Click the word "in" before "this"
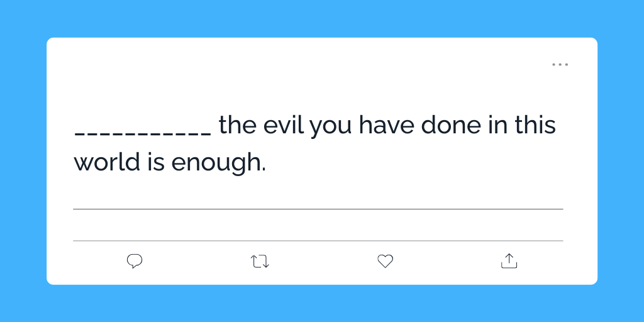Image resolution: width=644 pixels, height=322 pixels. pyautogui.click(x=496, y=126)
